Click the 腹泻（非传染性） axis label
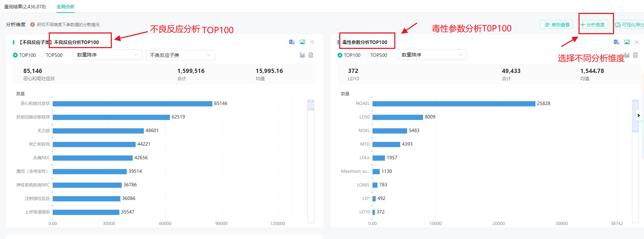Viewport: 644px width, 239px height. 33,171
